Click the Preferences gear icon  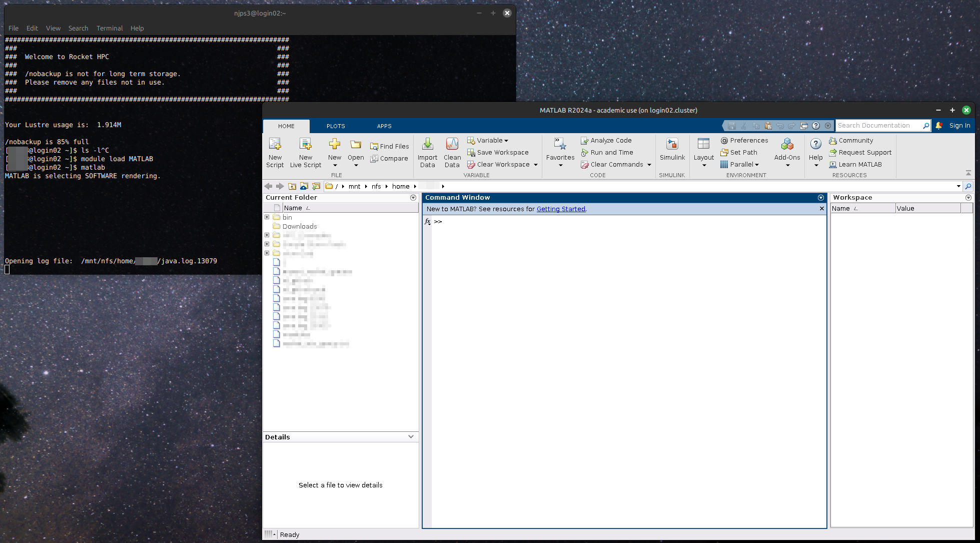[724, 141]
